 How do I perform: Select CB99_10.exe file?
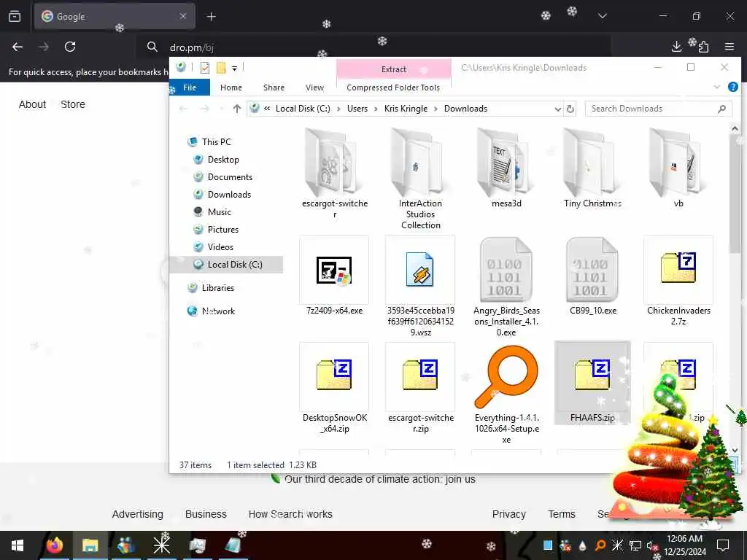(x=592, y=276)
